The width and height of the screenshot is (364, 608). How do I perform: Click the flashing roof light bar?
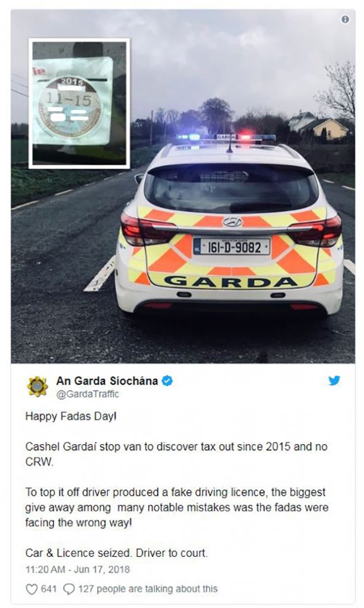(x=226, y=137)
